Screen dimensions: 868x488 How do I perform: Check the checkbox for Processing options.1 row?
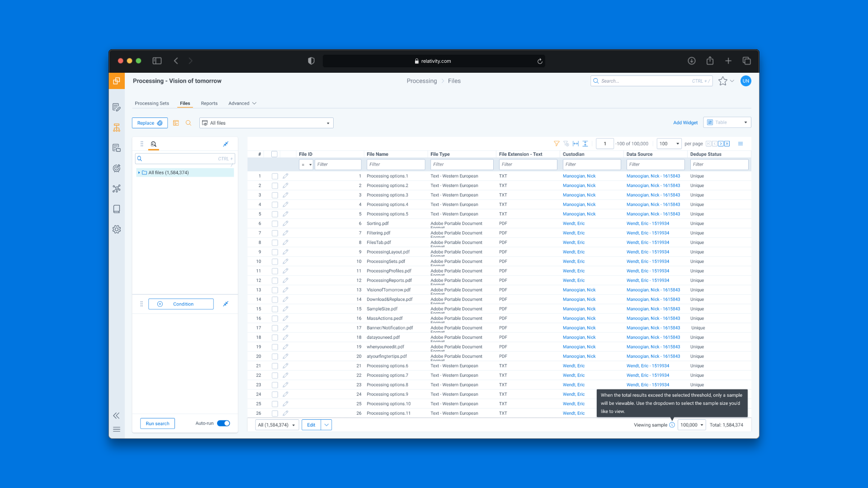tap(274, 176)
